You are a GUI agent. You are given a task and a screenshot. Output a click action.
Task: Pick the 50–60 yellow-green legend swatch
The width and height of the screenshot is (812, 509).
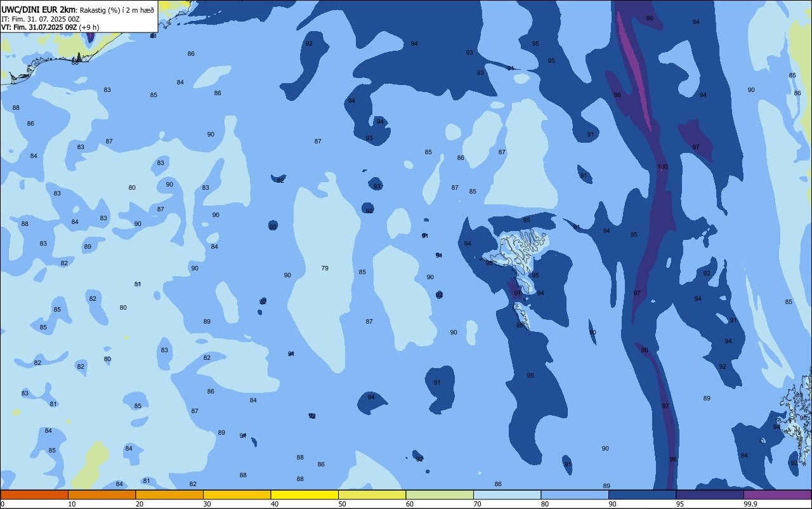(372, 494)
